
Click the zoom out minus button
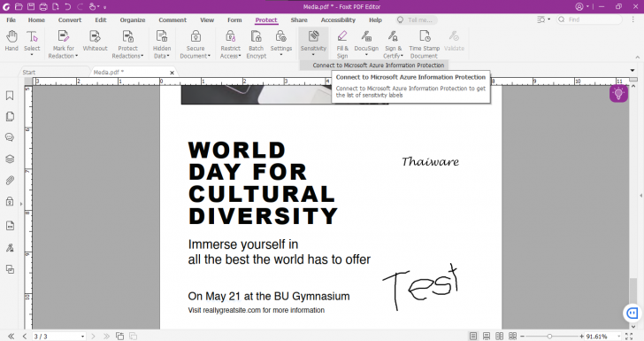click(x=523, y=336)
